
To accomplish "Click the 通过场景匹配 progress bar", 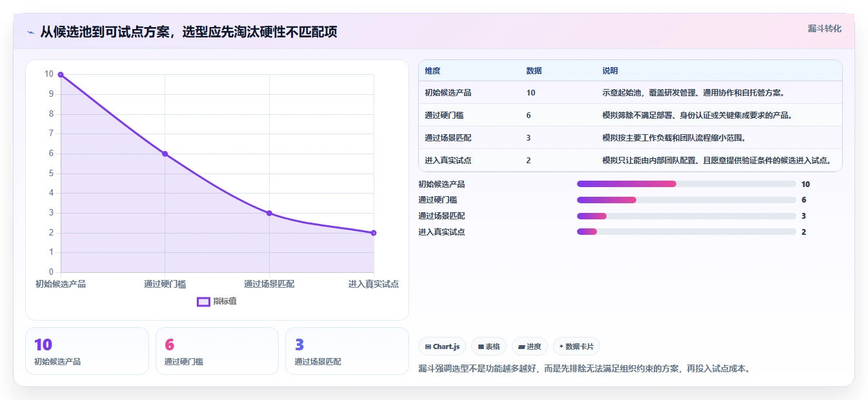I will click(687, 216).
